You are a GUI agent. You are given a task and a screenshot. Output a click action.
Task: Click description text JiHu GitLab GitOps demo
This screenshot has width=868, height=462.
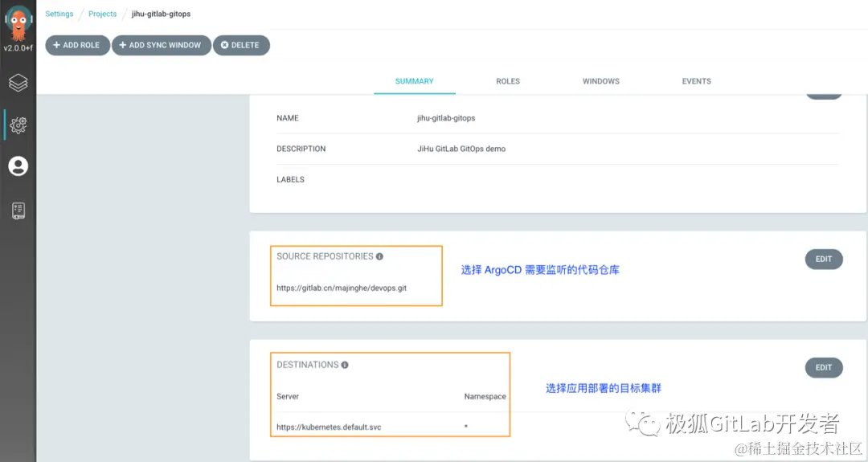[461, 149]
